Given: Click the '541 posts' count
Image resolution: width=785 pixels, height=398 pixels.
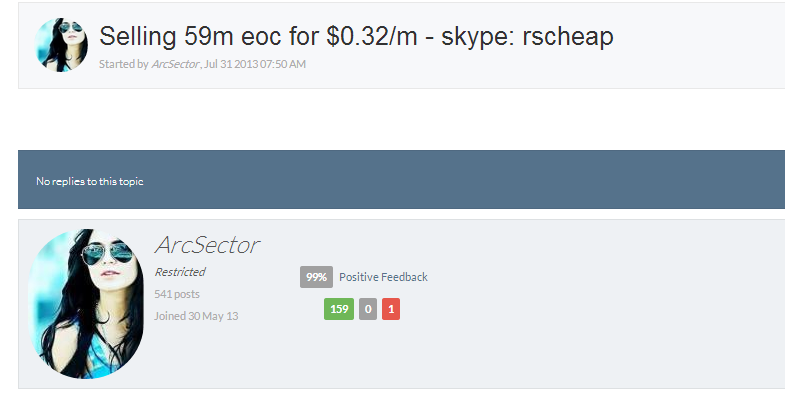Looking at the screenshot, I should (x=177, y=294).
